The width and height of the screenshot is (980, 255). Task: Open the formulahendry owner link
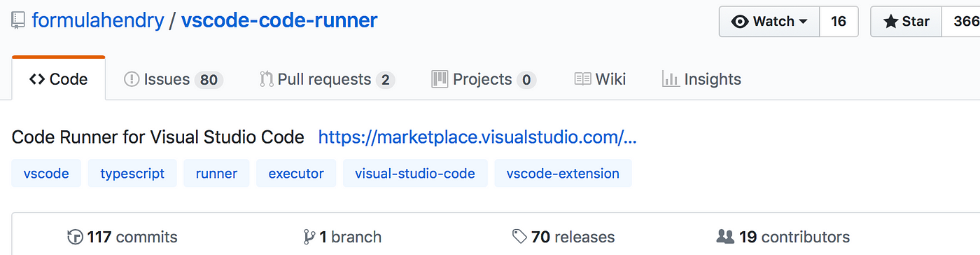click(x=97, y=21)
